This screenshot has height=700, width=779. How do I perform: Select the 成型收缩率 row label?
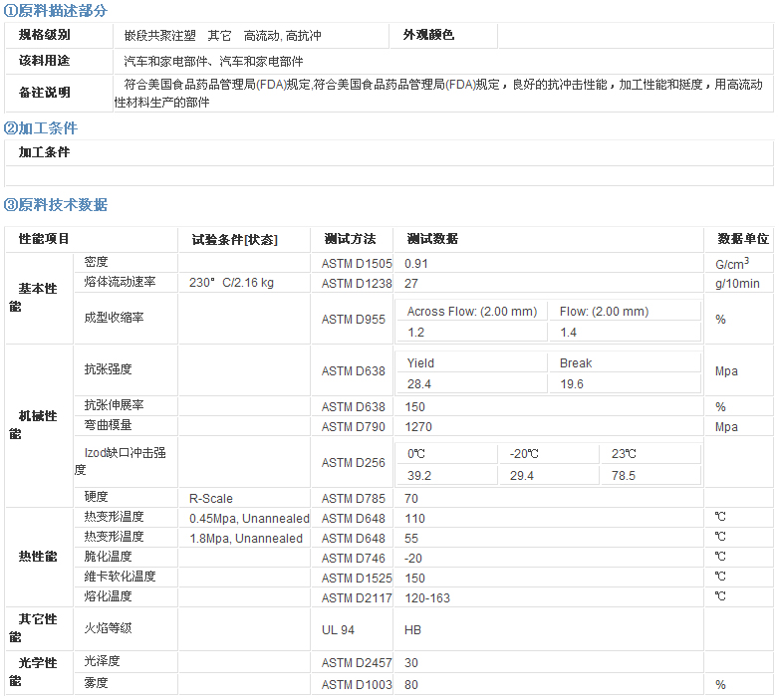click(x=114, y=318)
